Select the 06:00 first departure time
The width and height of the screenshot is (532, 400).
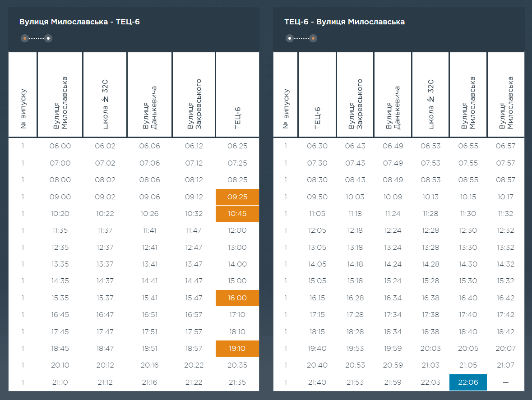coord(60,146)
